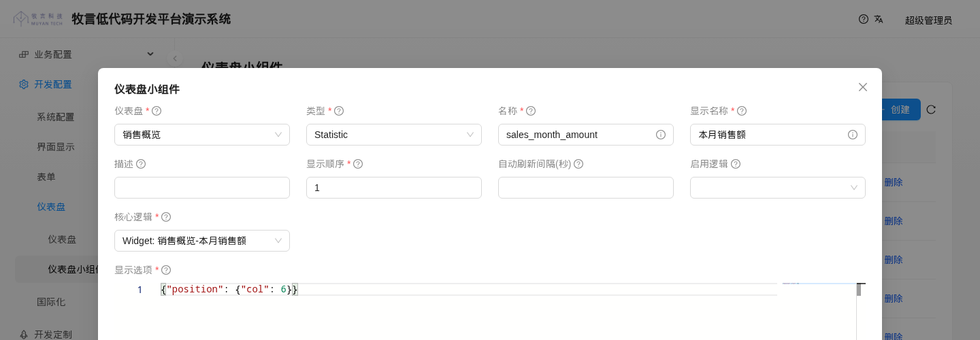The image size is (980, 340).
Task: Open the 开发定制 sidebar menu
Action: pyautogui.click(x=53, y=335)
